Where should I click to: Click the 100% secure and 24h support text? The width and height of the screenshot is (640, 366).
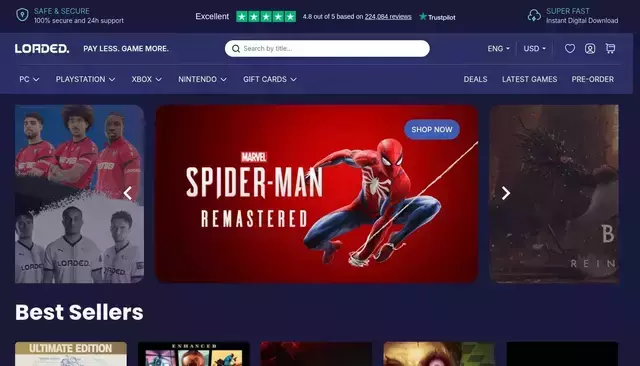79,20
